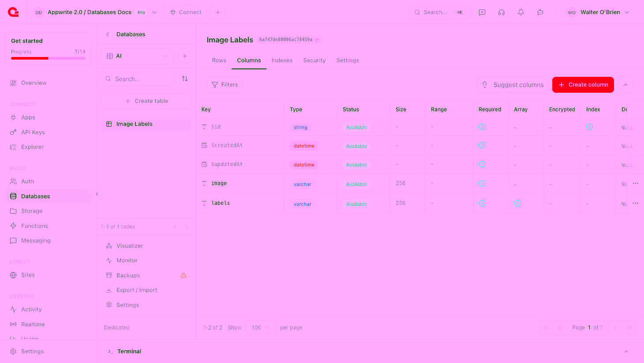
Task: Open row options for image column
Action: coord(636,183)
